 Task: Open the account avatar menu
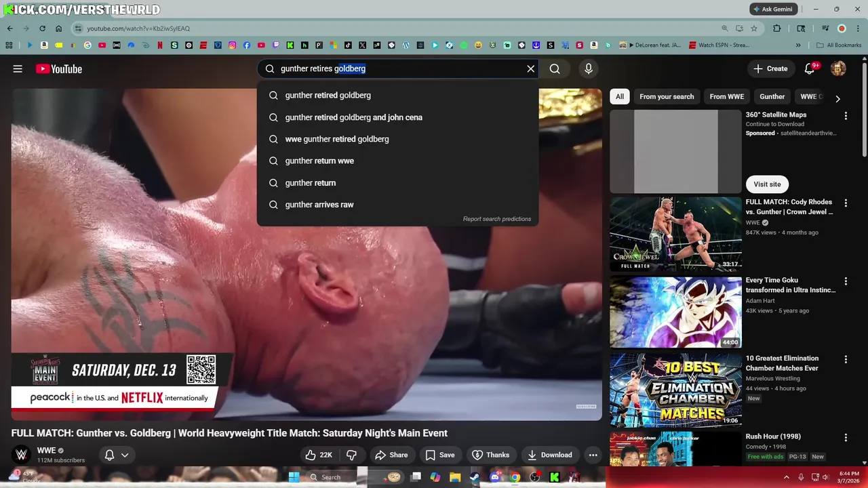[838, 68]
